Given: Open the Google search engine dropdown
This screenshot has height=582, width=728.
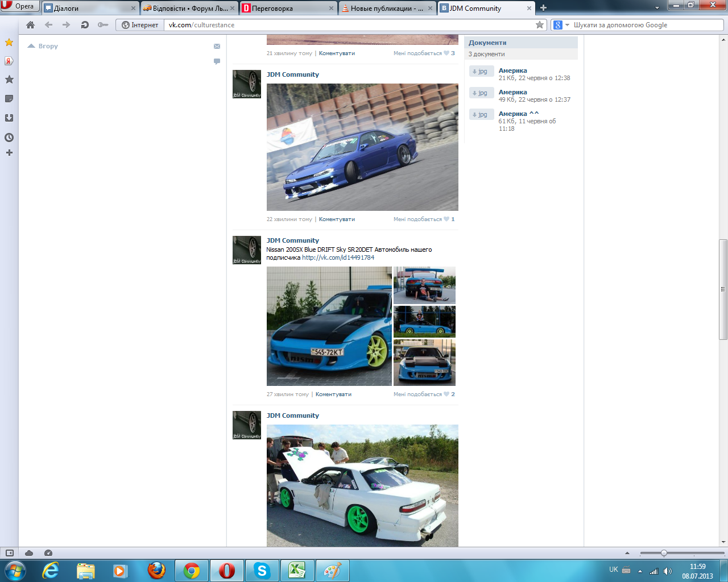Looking at the screenshot, I should click(x=561, y=25).
